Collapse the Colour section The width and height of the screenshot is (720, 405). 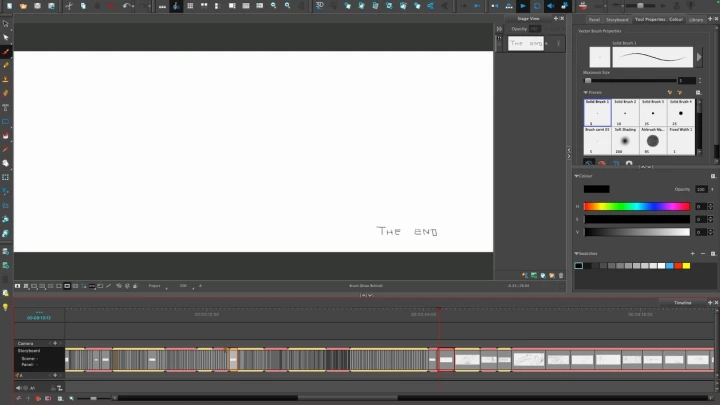click(x=578, y=177)
